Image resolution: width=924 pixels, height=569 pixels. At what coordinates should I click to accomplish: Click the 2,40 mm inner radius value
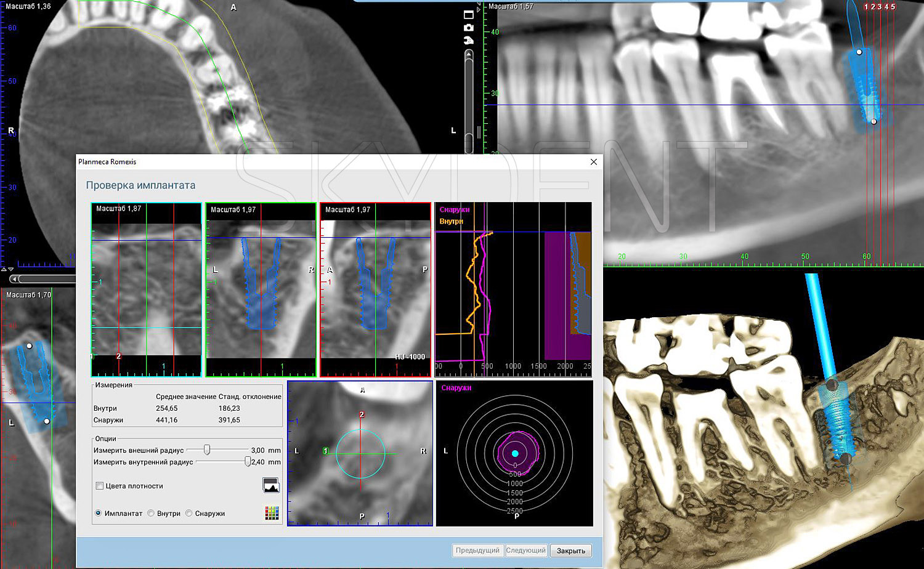pos(265,462)
